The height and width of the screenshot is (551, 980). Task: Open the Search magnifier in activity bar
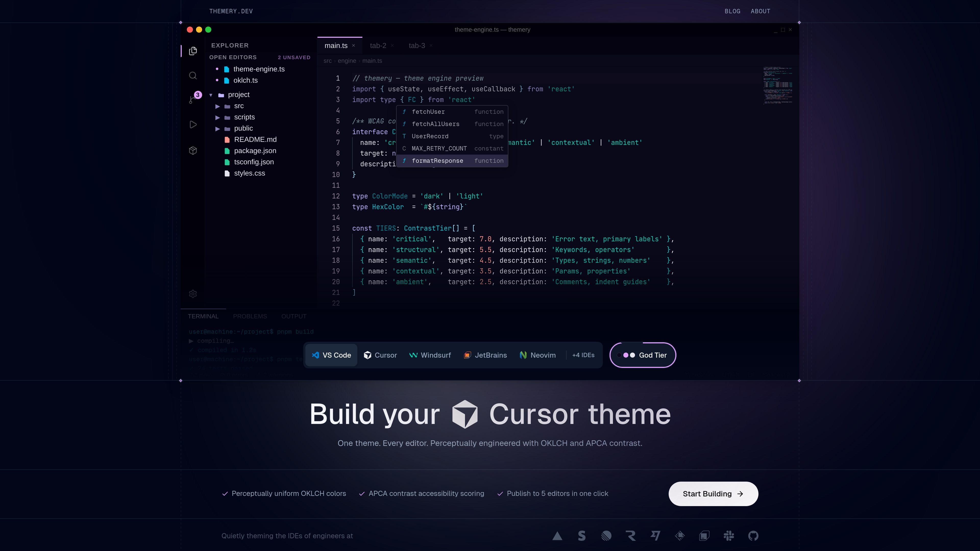(x=193, y=76)
